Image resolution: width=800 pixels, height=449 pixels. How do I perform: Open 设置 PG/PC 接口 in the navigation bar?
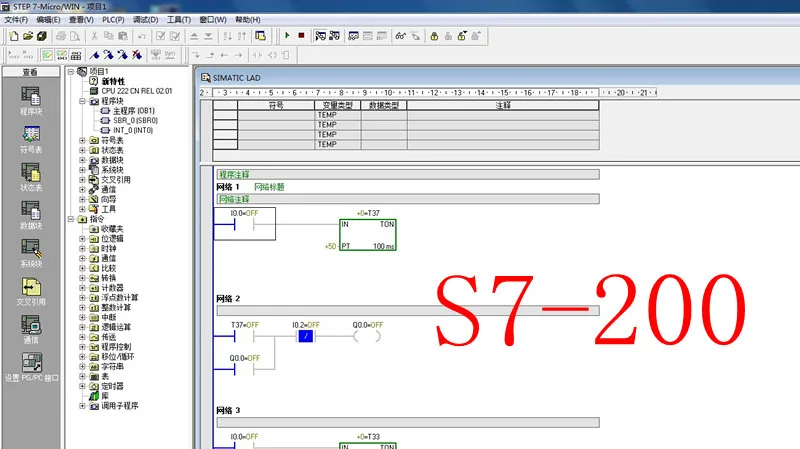(31, 367)
